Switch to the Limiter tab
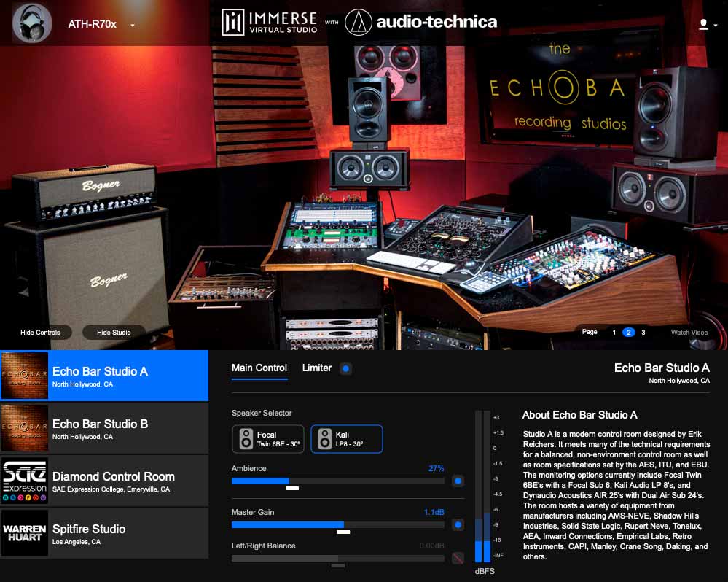This screenshot has height=582, width=728. (x=317, y=368)
